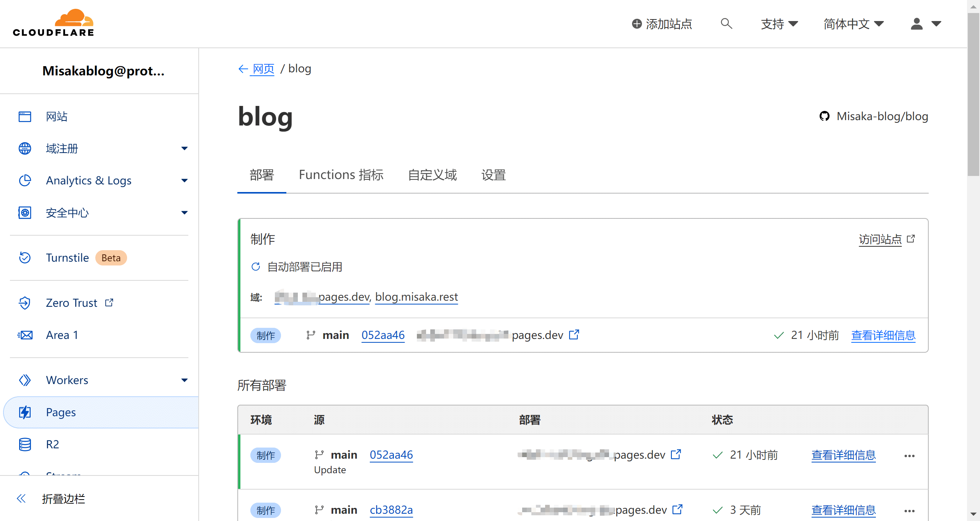Open more options for cb3882a deployment row
980x521 pixels.
[909, 511]
